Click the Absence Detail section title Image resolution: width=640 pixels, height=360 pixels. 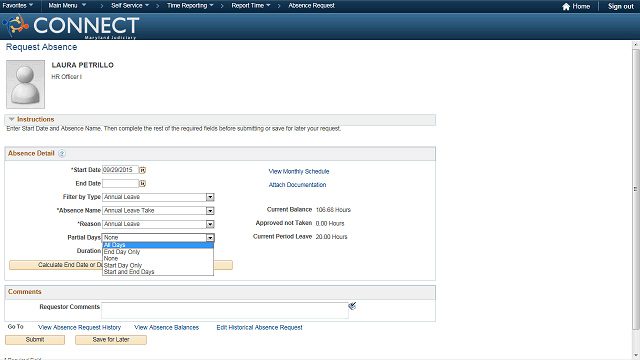(x=31, y=153)
